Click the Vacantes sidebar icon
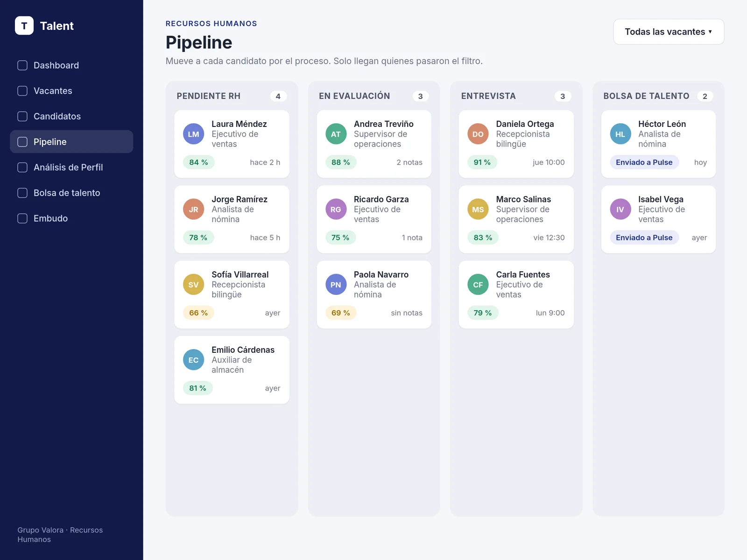The image size is (747, 560). pos(22,91)
